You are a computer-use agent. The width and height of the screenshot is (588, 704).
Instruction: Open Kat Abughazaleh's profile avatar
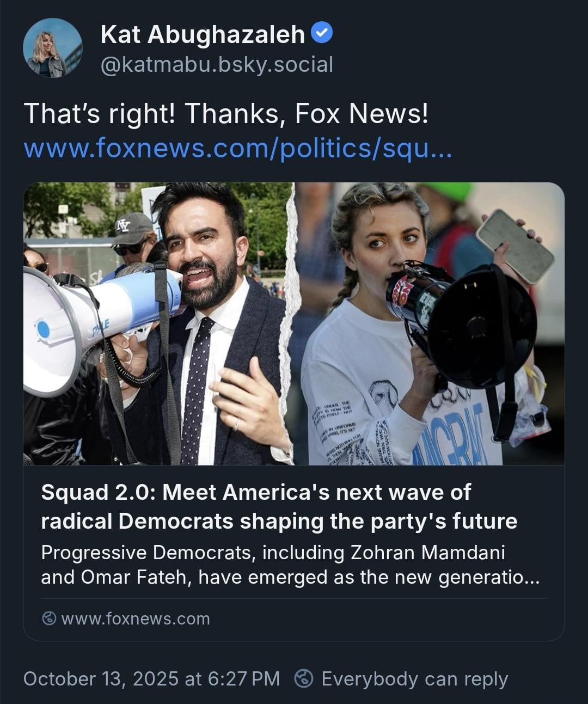coord(52,48)
